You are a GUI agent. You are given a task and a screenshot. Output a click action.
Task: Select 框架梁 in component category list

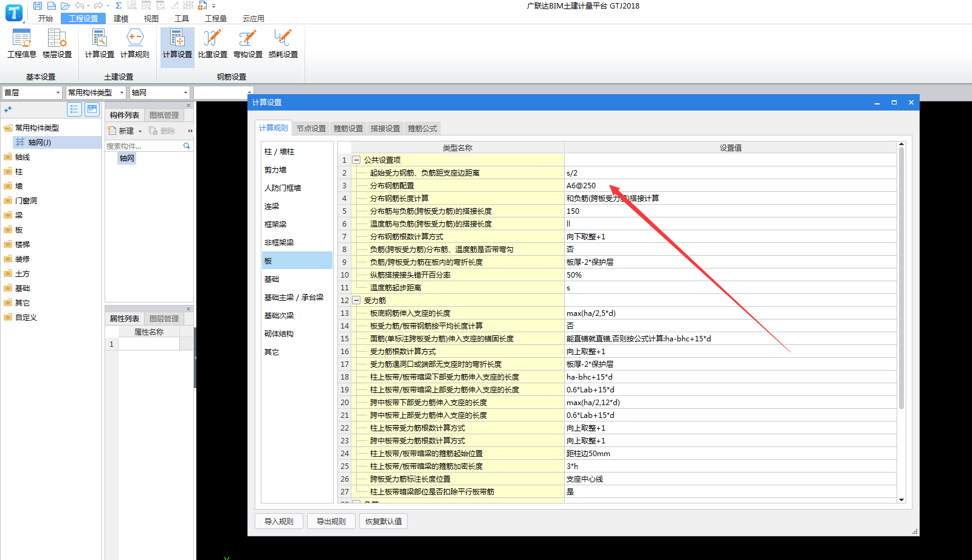coord(297,224)
